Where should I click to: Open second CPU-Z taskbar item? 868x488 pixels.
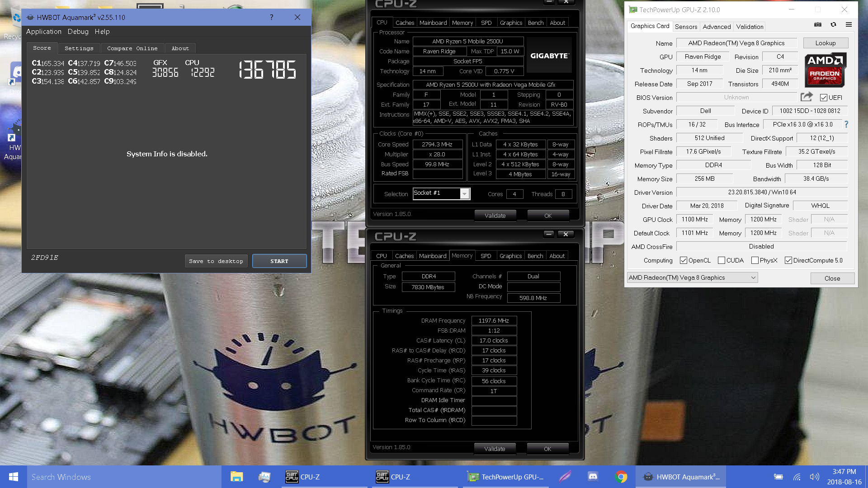[x=415, y=477]
